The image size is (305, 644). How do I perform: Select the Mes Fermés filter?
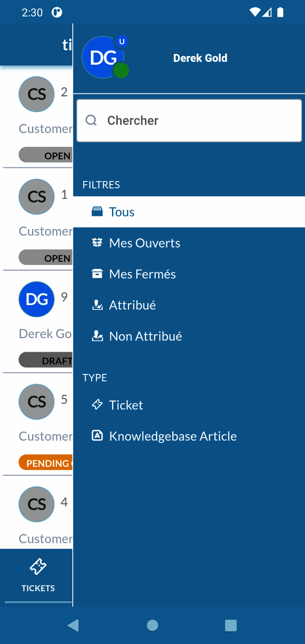[x=142, y=274]
